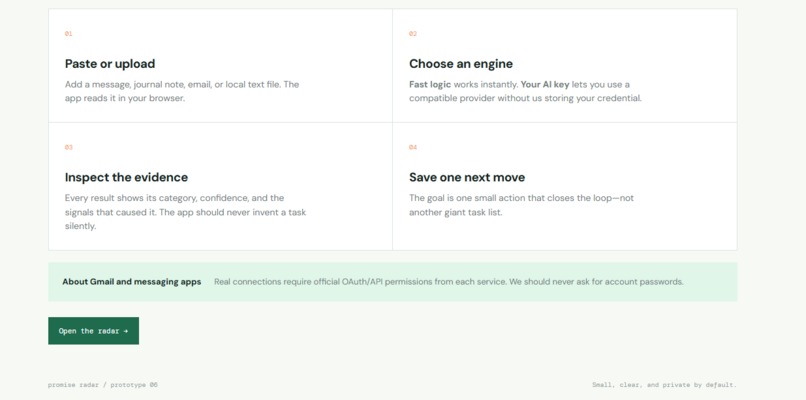Click 'About Gmail and messaging apps' label

click(x=132, y=282)
